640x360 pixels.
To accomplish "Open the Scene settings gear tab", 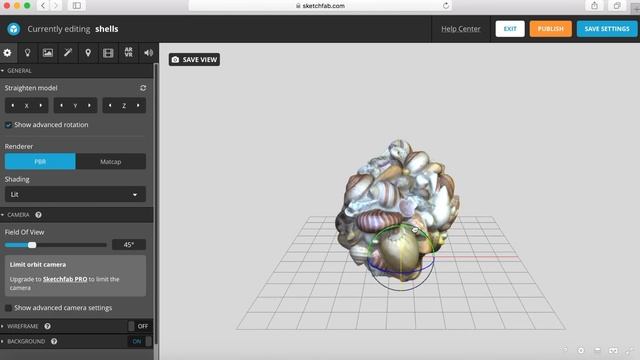I will 7,53.
